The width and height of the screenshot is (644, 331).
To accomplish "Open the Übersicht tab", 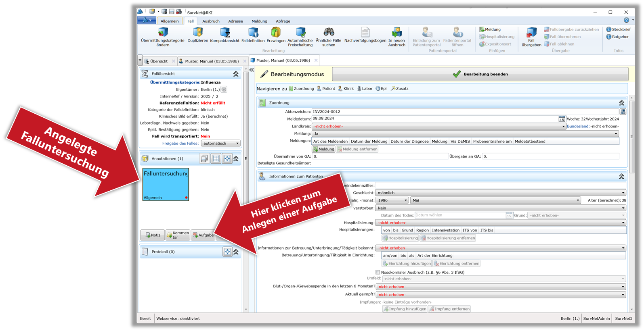I will click(159, 61).
